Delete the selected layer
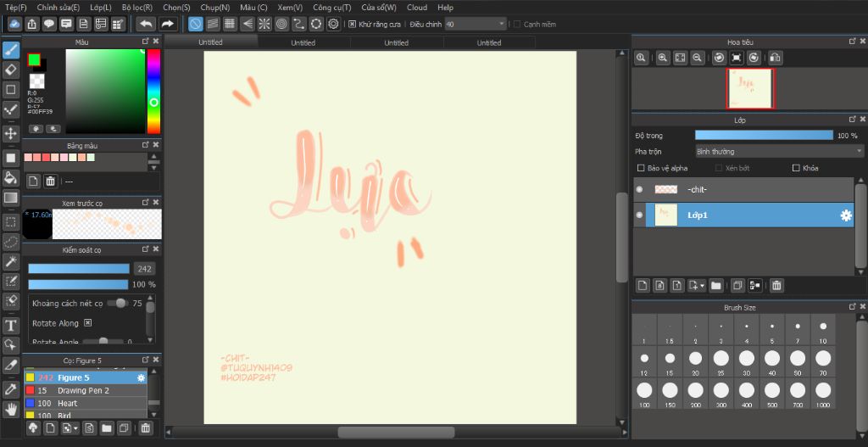Viewport: 868px width, 447px height. tap(776, 285)
